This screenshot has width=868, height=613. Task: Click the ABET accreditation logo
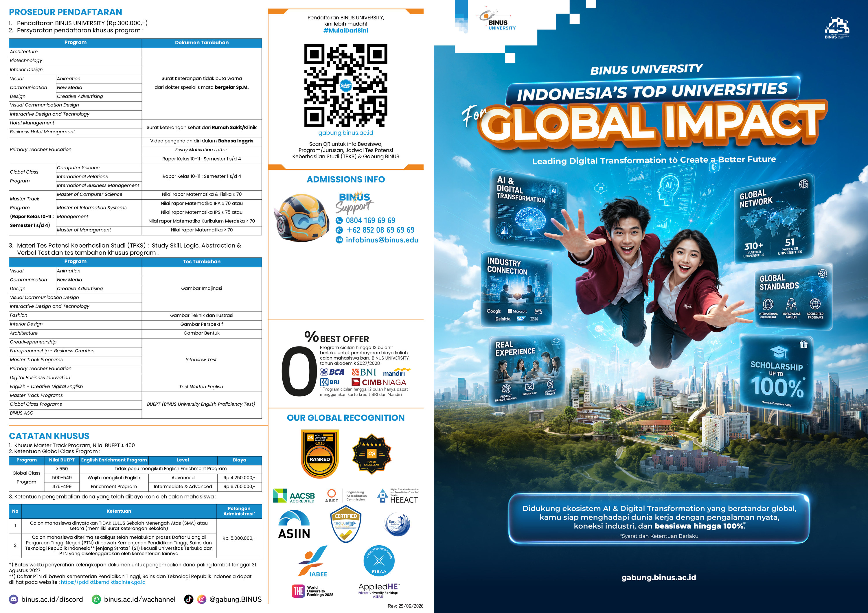[x=345, y=496]
